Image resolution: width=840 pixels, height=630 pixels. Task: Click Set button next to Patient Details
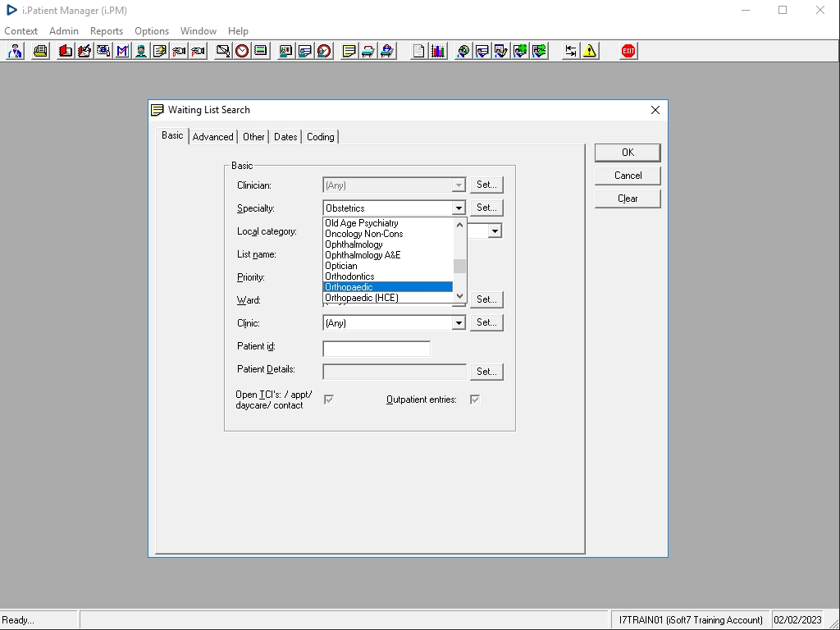pyautogui.click(x=486, y=372)
